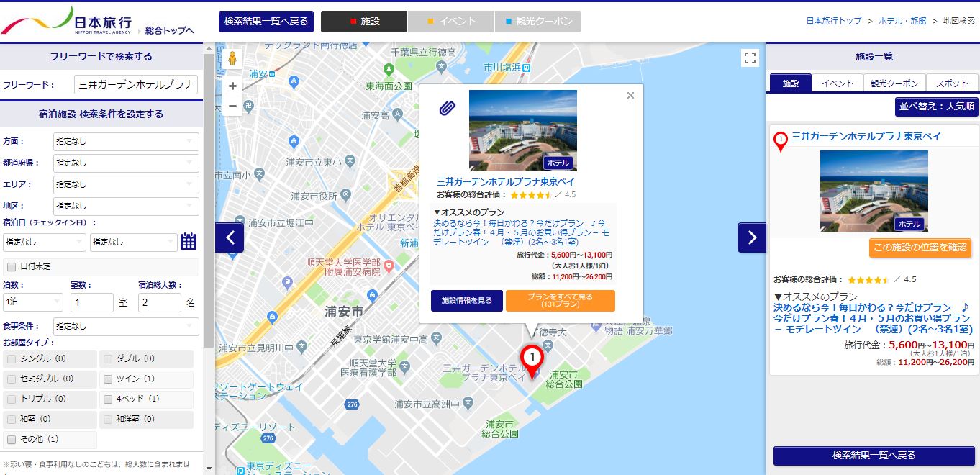980x475 pixels.
Task: Close the hotel info popup
Action: click(x=630, y=96)
